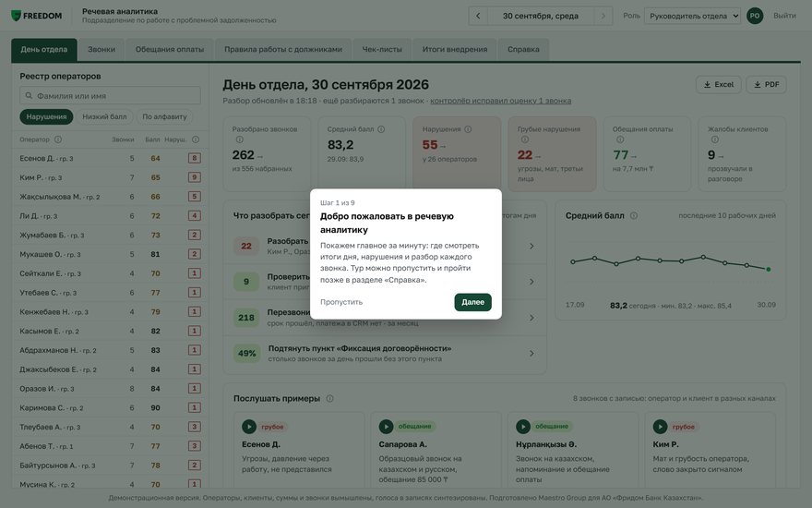Sort operators По алфавиту
The height and width of the screenshot is (508, 812).
click(164, 116)
